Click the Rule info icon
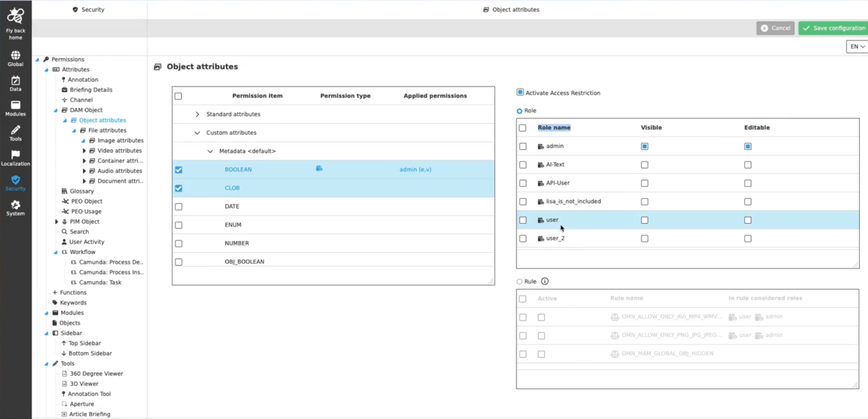 point(545,281)
